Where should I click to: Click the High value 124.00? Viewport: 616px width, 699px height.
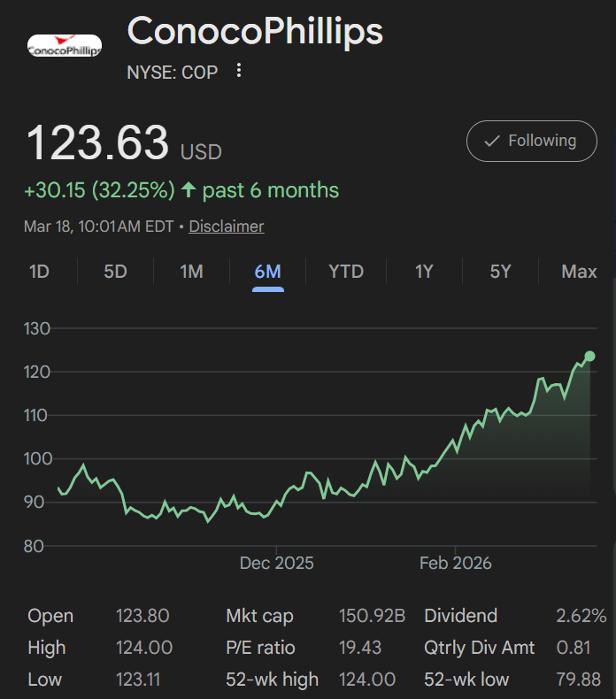(x=144, y=648)
